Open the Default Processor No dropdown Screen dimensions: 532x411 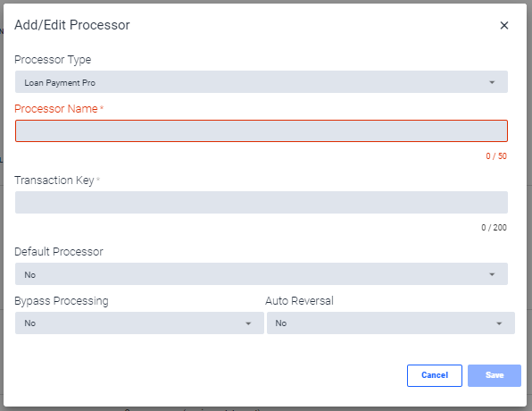coord(262,273)
